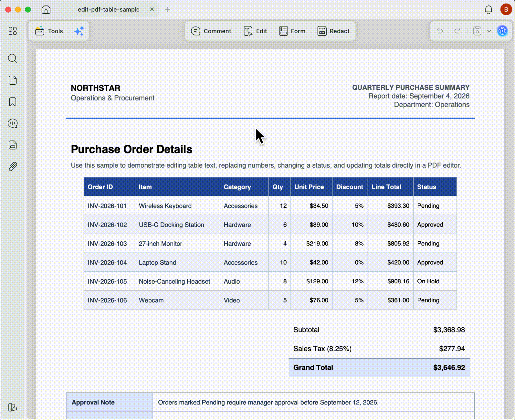
Task: Open the thumbnails grid panel icon
Action: click(13, 31)
